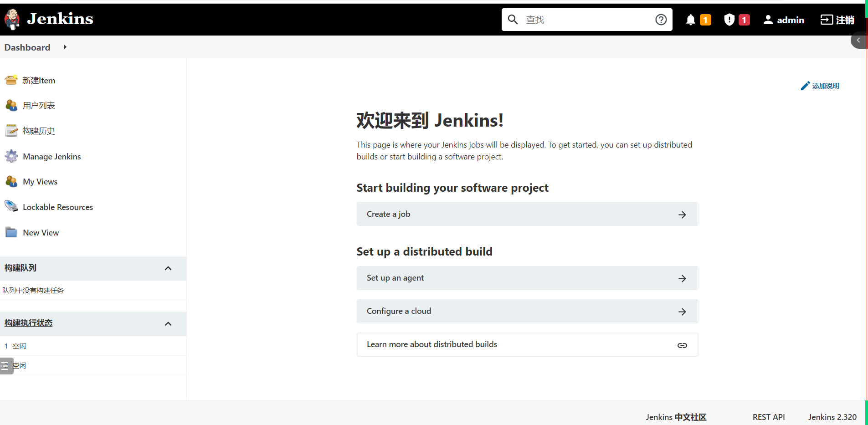Click the Manage Jenkins gear icon
Image resolution: width=868 pixels, height=425 pixels.
[11, 156]
